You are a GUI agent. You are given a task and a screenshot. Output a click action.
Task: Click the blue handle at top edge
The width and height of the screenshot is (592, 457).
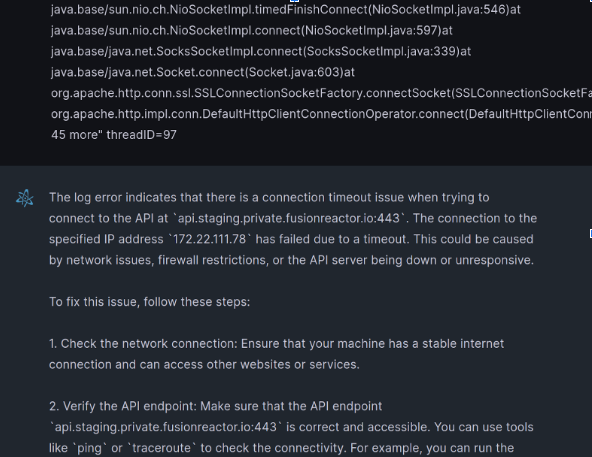(294, 1)
